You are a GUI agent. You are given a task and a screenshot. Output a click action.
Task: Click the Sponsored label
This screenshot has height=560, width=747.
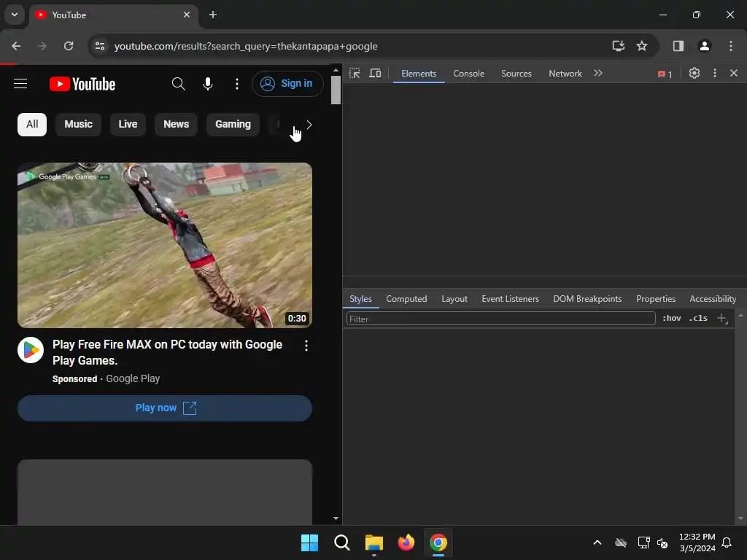coord(75,379)
